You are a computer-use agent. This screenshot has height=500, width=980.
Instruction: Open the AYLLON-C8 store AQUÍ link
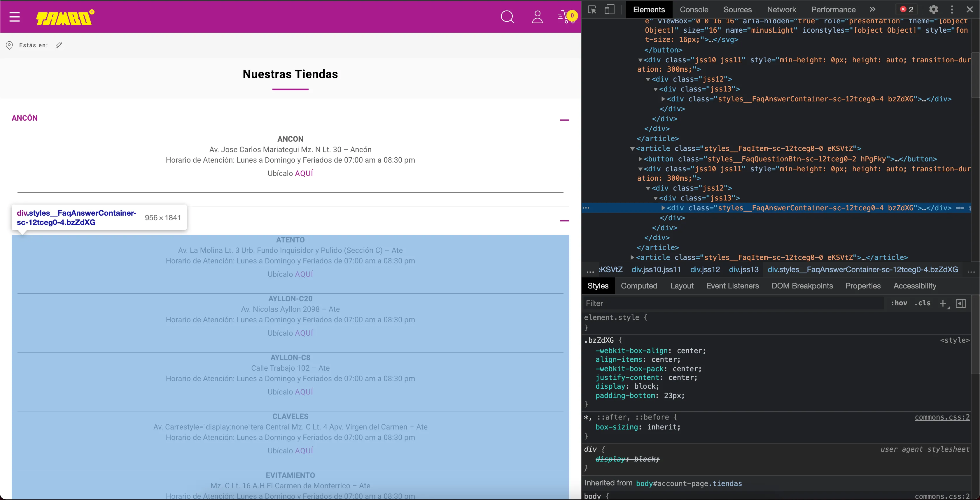(x=304, y=392)
